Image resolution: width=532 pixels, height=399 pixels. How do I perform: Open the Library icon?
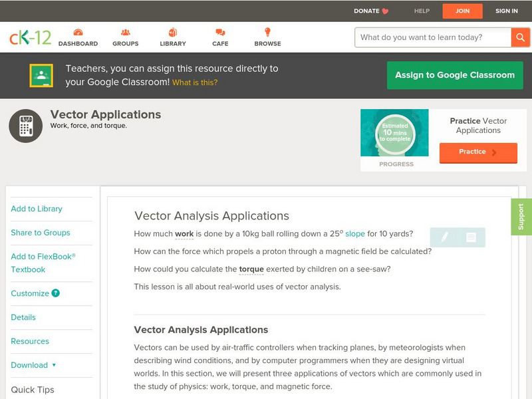(173, 33)
